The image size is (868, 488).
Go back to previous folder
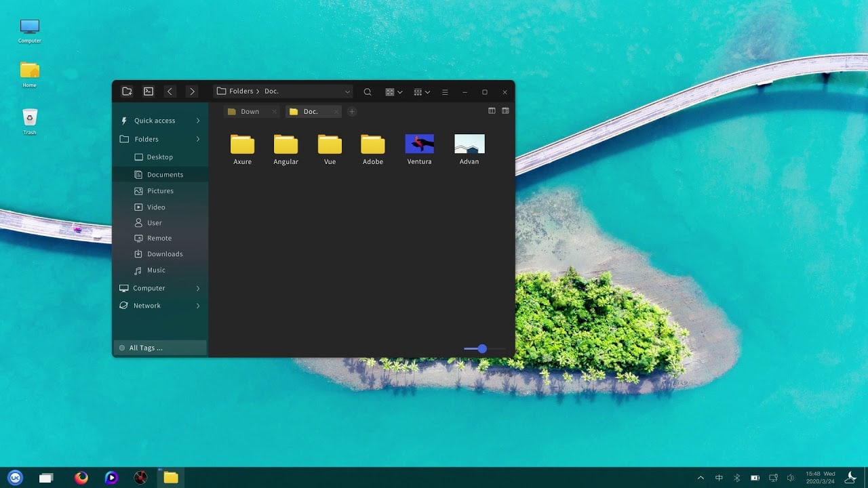[170, 91]
